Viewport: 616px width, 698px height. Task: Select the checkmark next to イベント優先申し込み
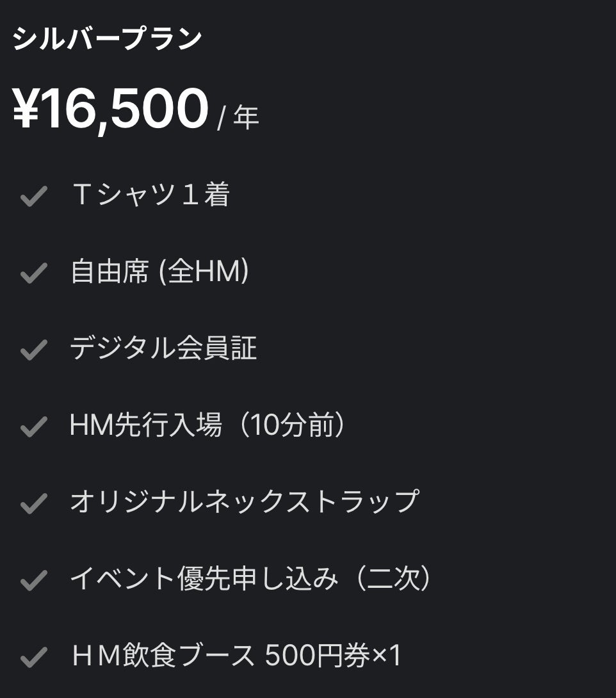(33, 580)
